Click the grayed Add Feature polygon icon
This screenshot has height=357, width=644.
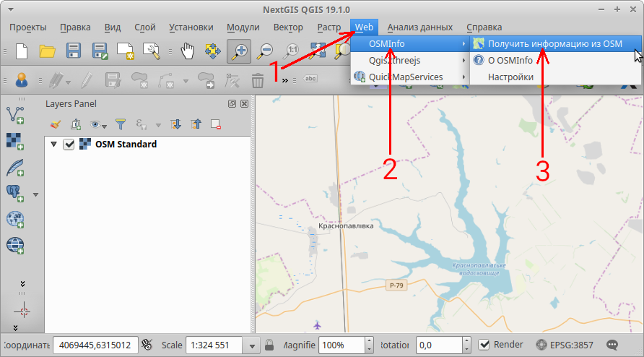coord(139,79)
